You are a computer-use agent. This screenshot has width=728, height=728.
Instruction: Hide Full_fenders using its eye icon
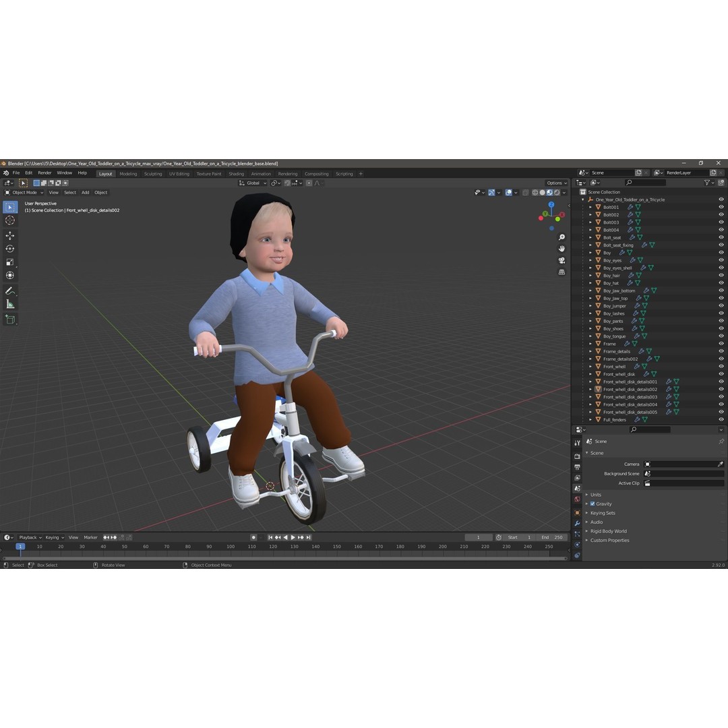pyautogui.click(x=721, y=419)
